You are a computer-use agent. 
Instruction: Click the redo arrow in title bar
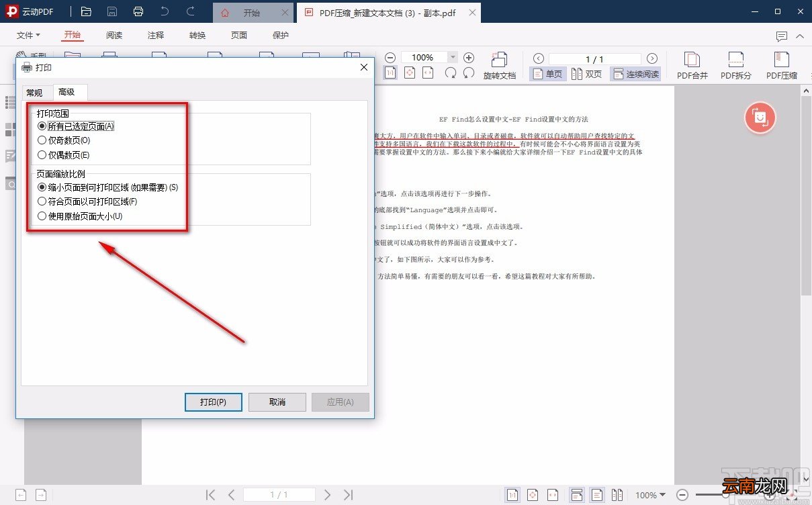pos(191,11)
